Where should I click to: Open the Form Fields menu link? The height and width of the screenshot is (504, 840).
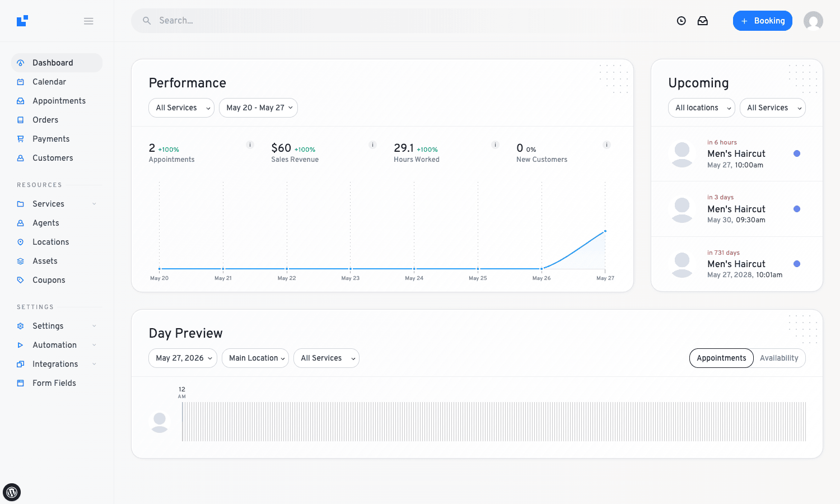(x=57, y=383)
